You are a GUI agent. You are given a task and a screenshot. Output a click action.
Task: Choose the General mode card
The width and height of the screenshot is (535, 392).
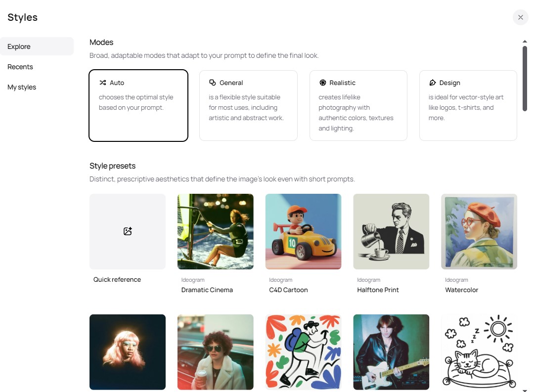pyautogui.click(x=248, y=105)
